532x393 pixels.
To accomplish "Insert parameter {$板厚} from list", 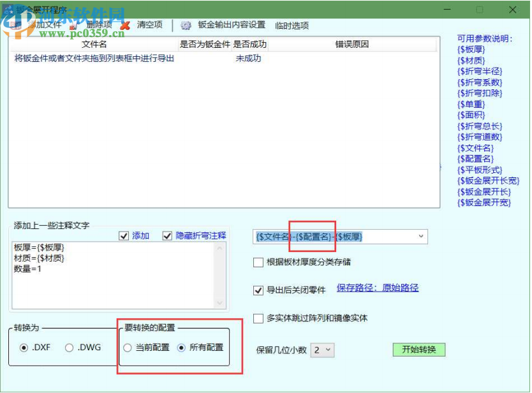I will (x=471, y=50).
